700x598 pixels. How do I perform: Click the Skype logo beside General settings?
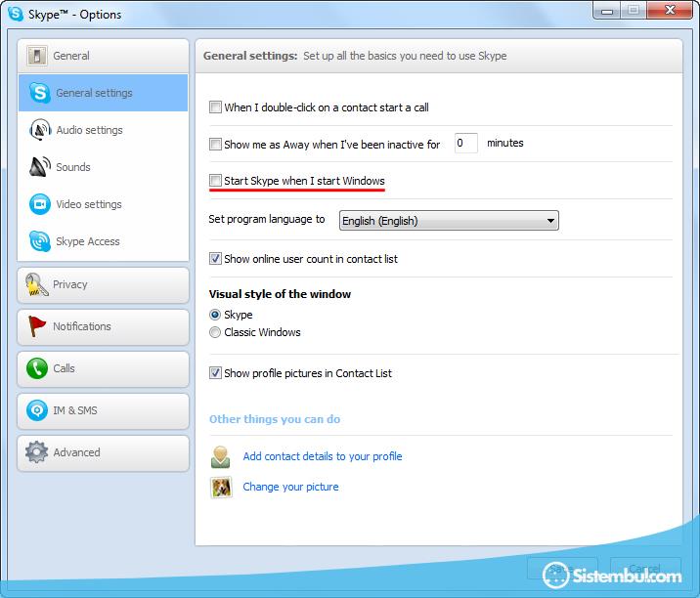click(40, 93)
